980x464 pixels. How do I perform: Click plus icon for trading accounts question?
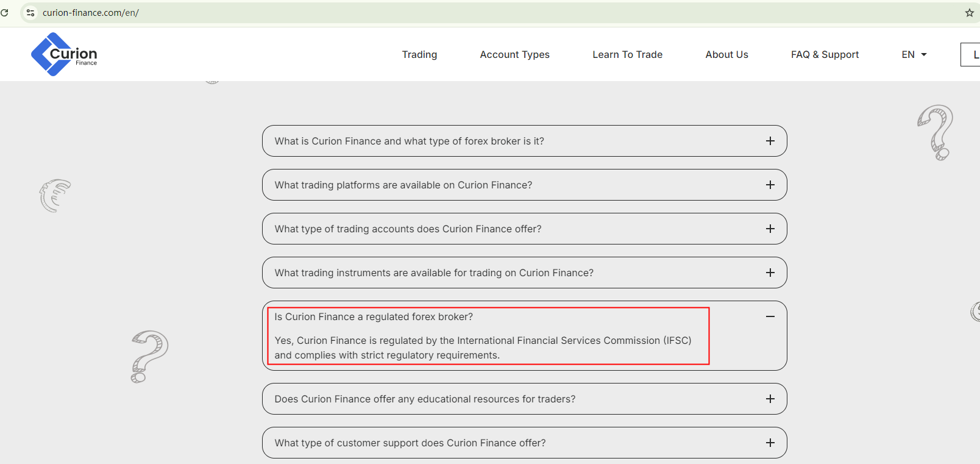tap(770, 229)
